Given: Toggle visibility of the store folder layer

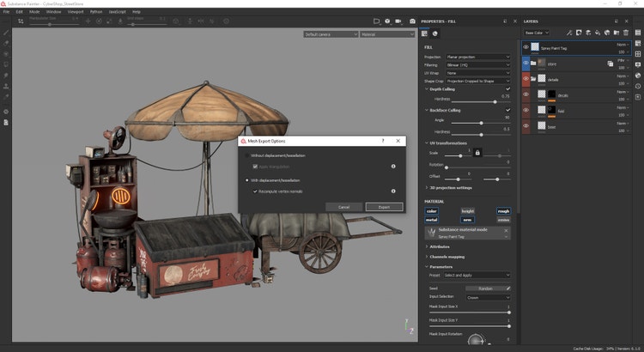Looking at the screenshot, I should [526, 63].
